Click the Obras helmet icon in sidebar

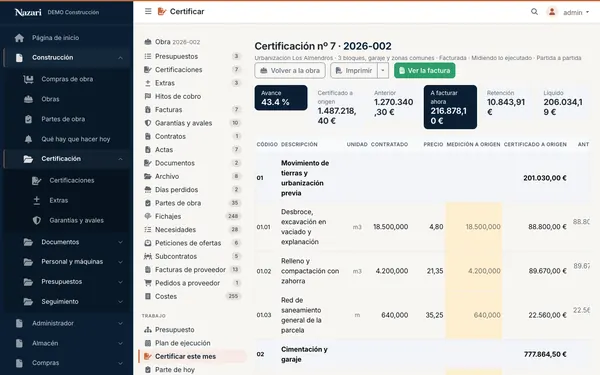[x=28, y=99]
